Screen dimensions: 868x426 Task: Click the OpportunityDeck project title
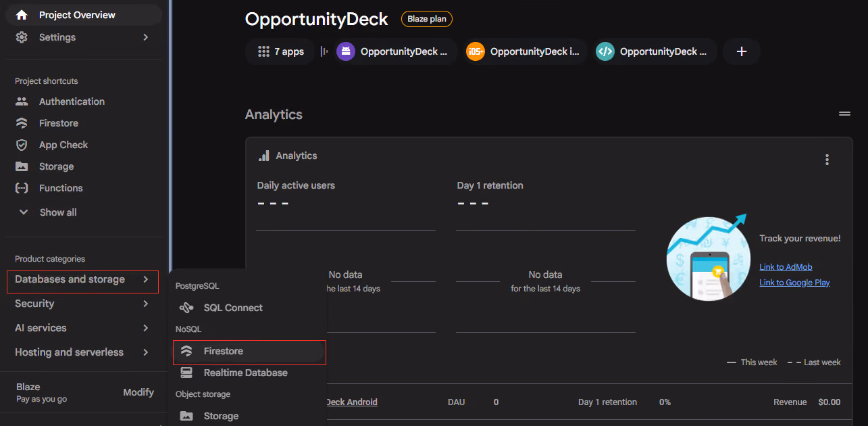pos(316,19)
